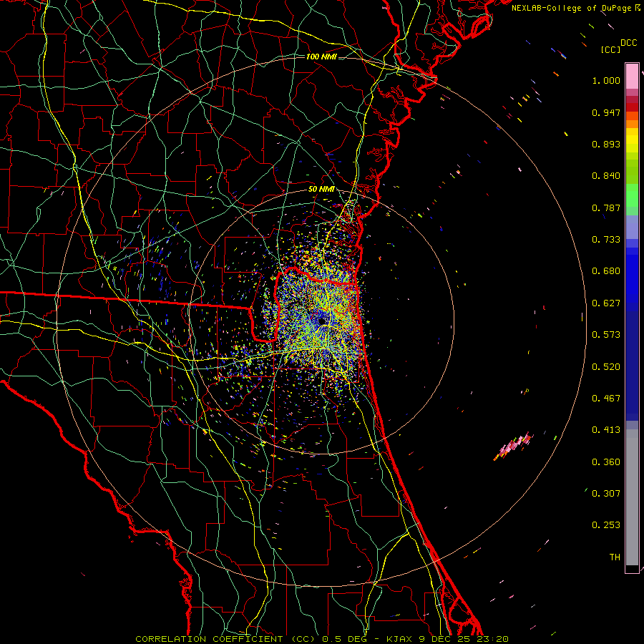Click the 1.000 value on the color scale

click(606, 80)
